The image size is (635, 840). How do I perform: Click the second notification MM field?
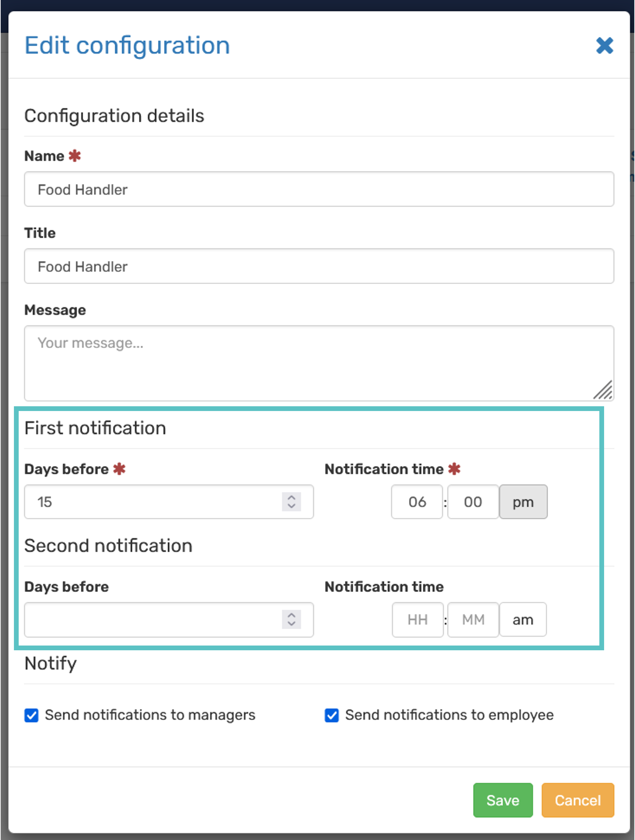tap(473, 619)
